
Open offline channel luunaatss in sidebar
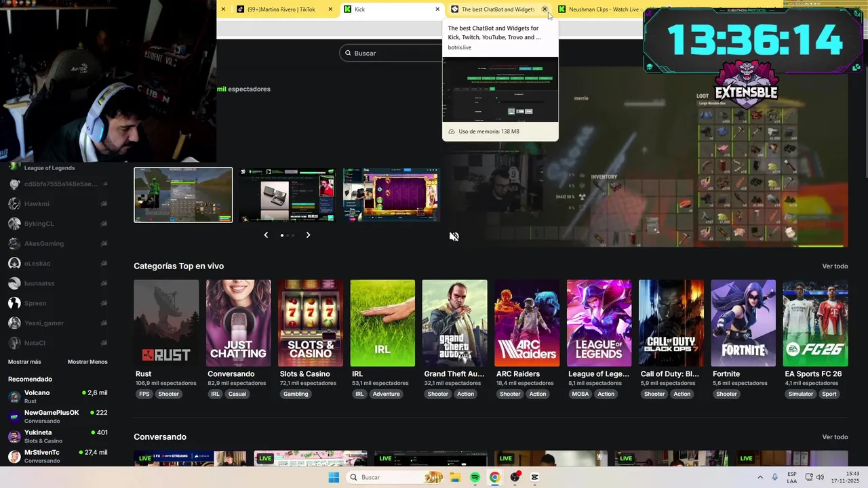(58, 283)
